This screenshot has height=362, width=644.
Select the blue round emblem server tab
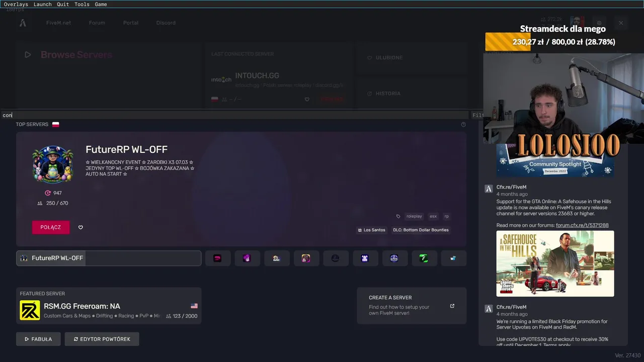[x=394, y=258]
